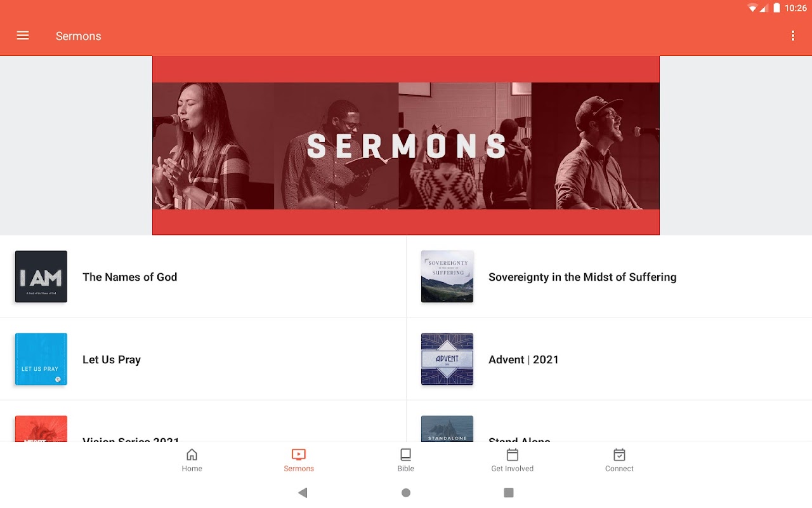Select the I AM series thumbnail
The height and width of the screenshot is (508, 812).
click(x=41, y=276)
